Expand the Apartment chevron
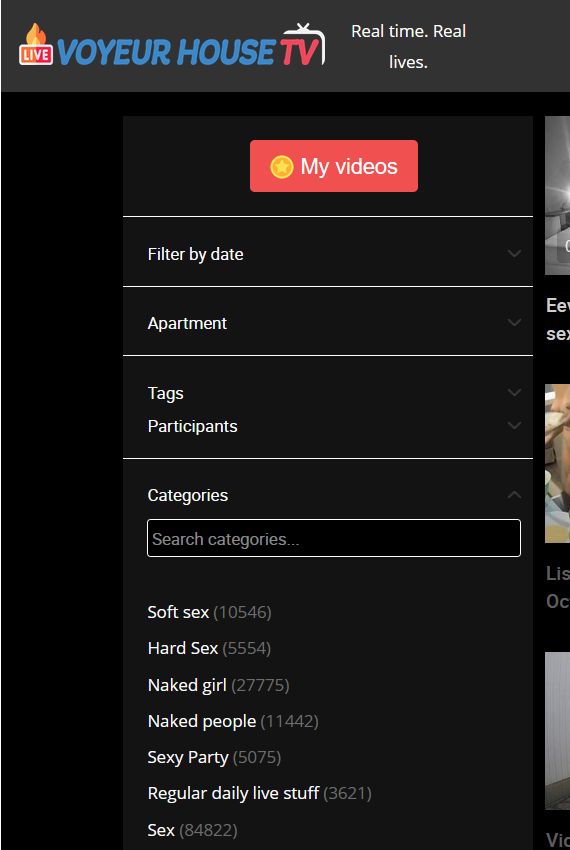The image size is (570, 850). pyautogui.click(x=514, y=323)
